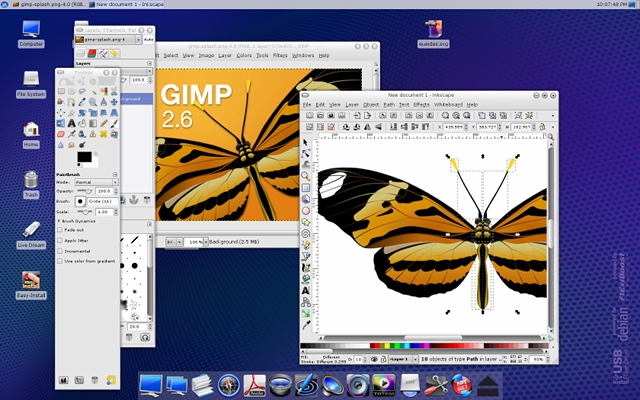
Task: Select GIMP's Color Picker eyedropper tool
Action: [82, 102]
